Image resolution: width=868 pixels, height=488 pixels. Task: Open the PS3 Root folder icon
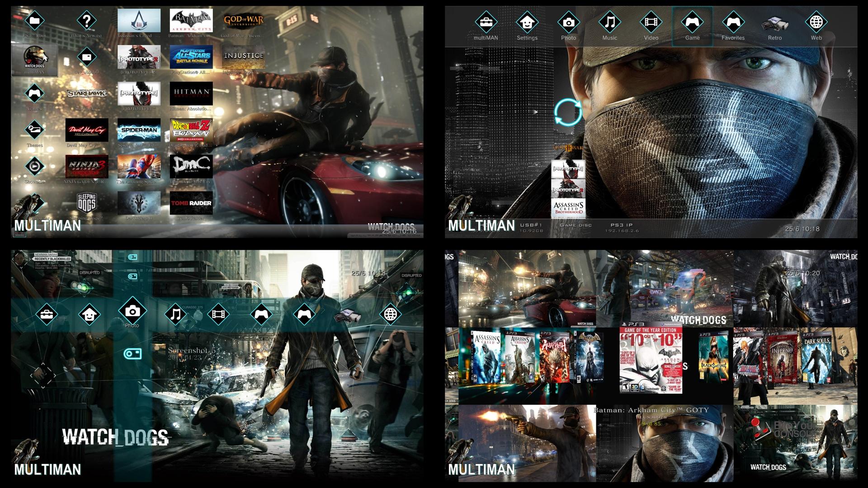click(34, 20)
